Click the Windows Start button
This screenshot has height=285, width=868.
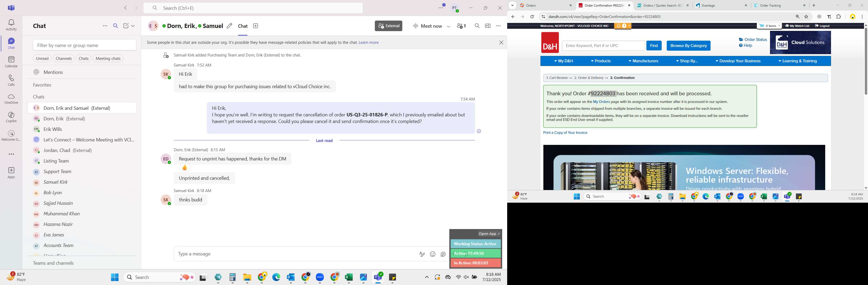click(115, 277)
